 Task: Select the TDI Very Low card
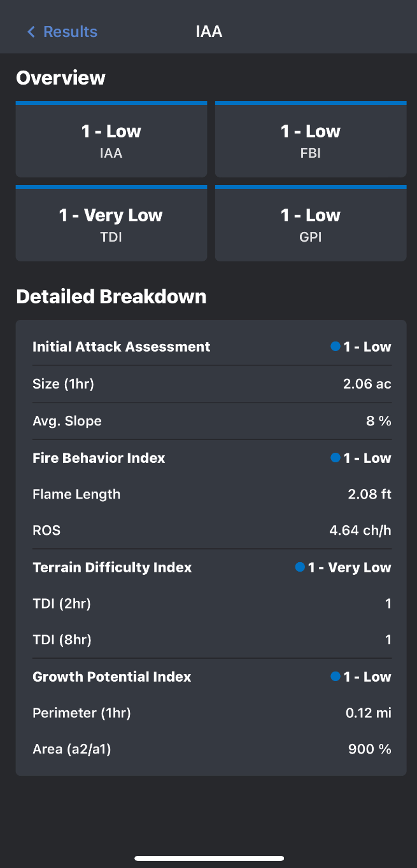click(111, 224)
